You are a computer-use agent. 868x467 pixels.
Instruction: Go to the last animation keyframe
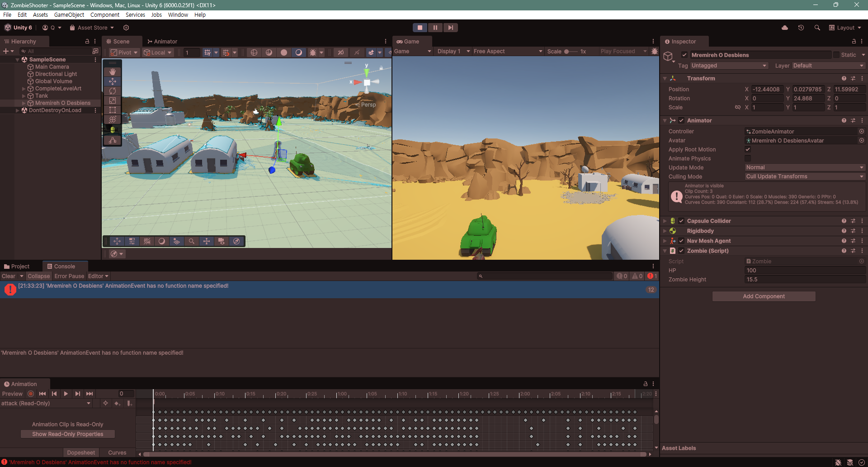(x=90, y=394)
